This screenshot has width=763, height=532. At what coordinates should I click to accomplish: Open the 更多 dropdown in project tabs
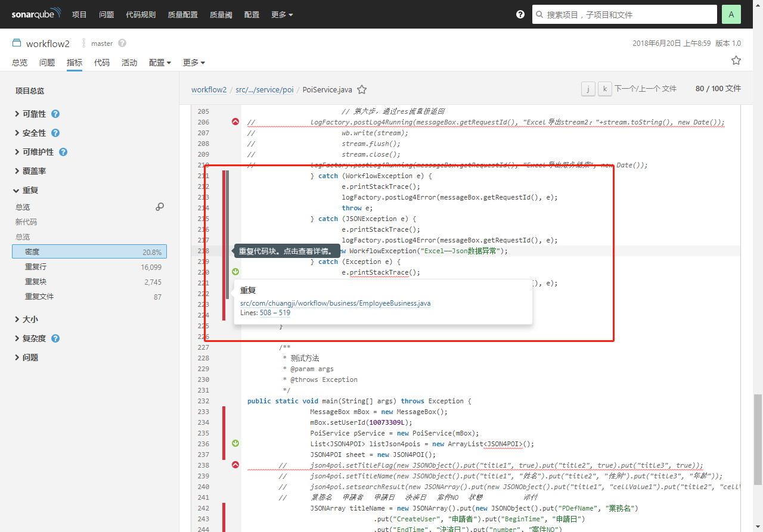(194, 63)
